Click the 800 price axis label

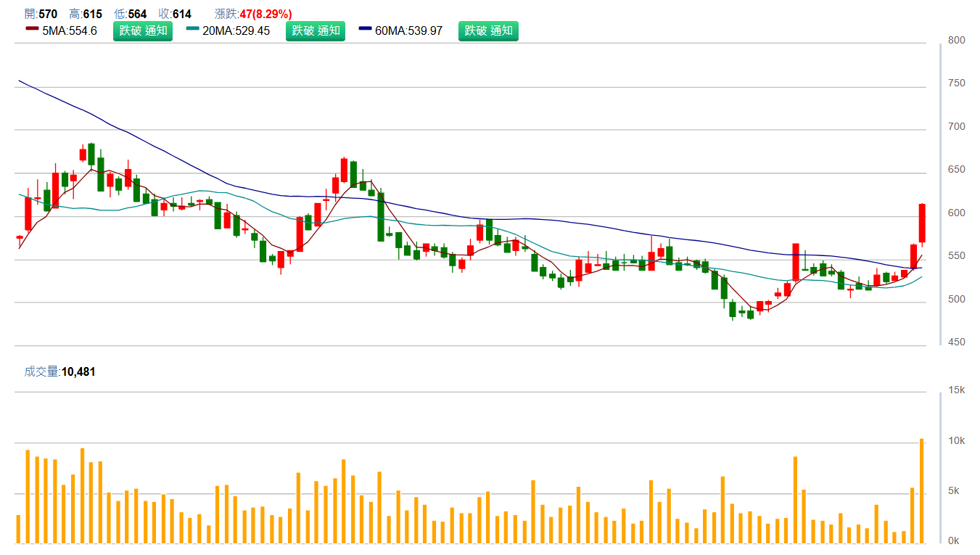pos(957,41)
